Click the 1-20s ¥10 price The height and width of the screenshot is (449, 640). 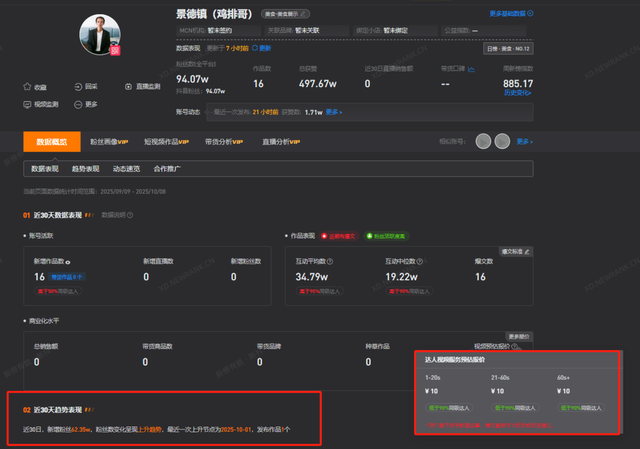[x=431, y=391]
